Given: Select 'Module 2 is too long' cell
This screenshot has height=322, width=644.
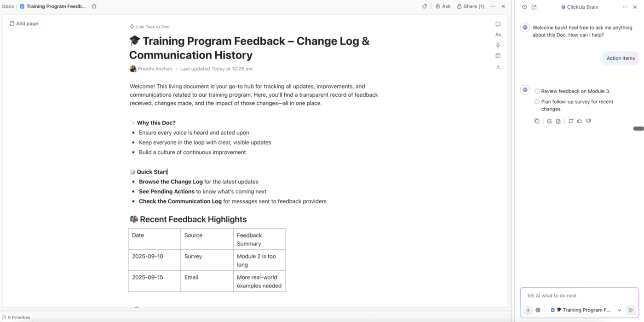Looking at the screenshot, I should [259, 260].
